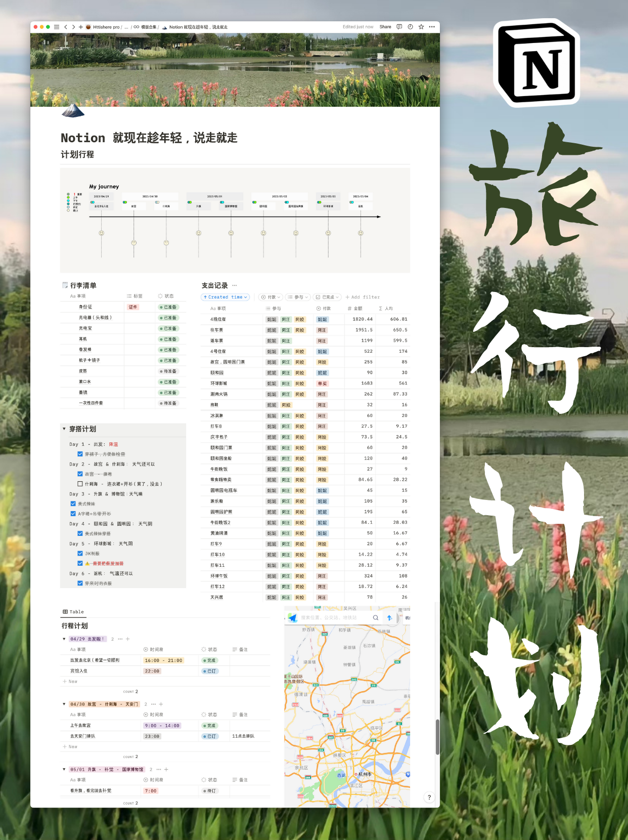628x840 pixels.
Task: Click the plus icon to add new page
Action: (x=81, y=27)
